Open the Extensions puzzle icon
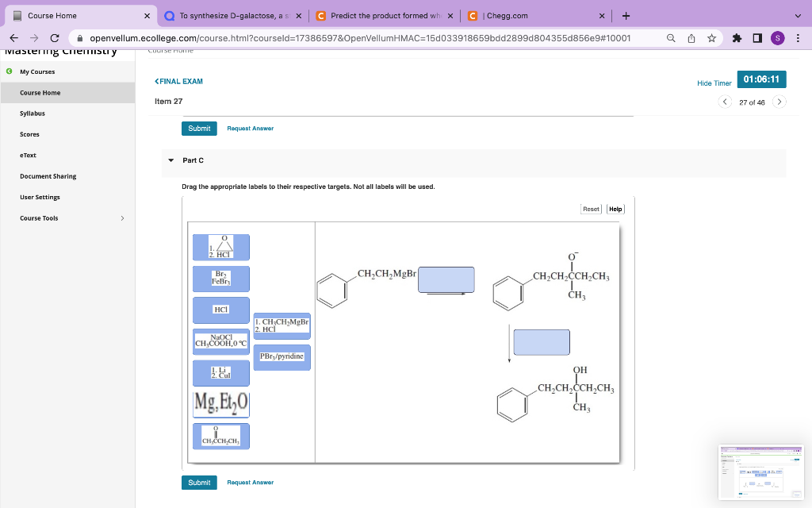The image size is (812, 508). (737, 38)
